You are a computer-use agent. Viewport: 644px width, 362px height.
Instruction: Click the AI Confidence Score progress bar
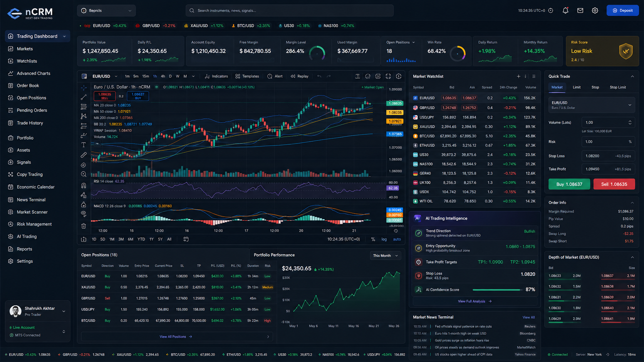pyautogui.click(x=497, y=290)
